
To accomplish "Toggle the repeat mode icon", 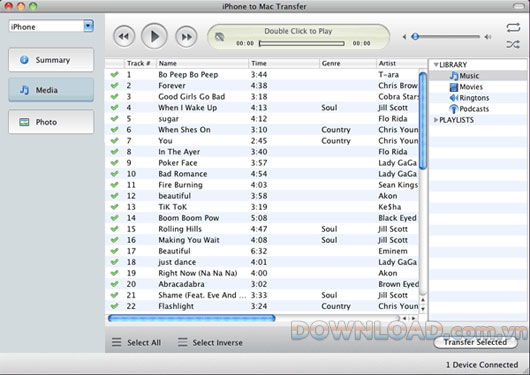I will [x=513, y=27].
